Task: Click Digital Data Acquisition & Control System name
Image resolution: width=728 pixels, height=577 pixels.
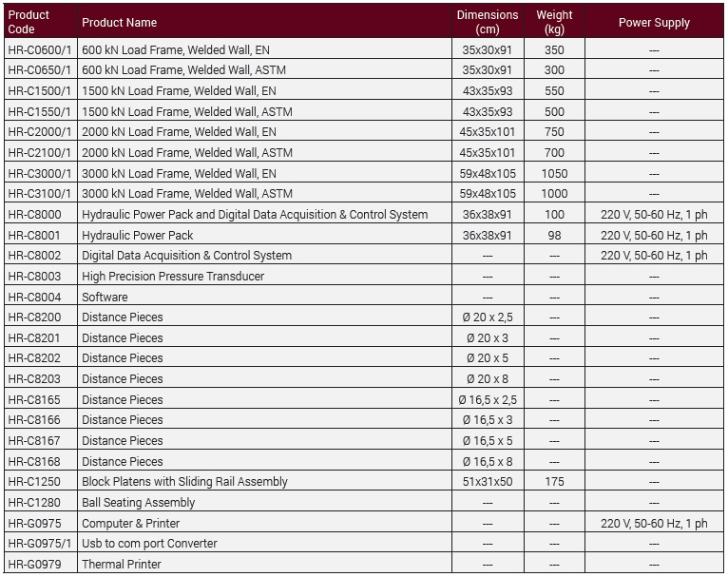Action: 186,256
